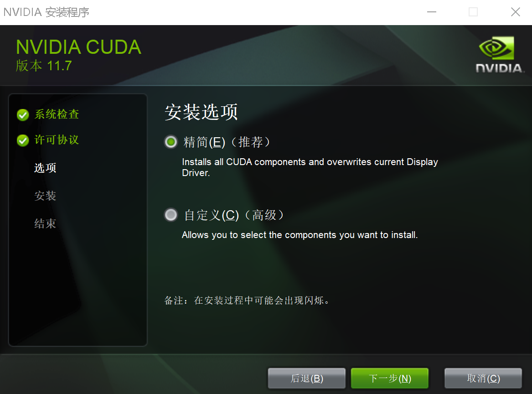Image resolution: width=532 pixels, height=394 pixels.
Task: Click the 自定义(C)（高级）option label
Action: point(234,215)
